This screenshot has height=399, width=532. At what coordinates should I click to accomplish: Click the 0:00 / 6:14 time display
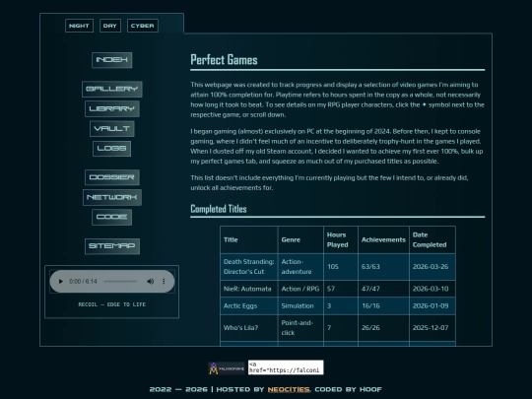(x=83, y=281)
